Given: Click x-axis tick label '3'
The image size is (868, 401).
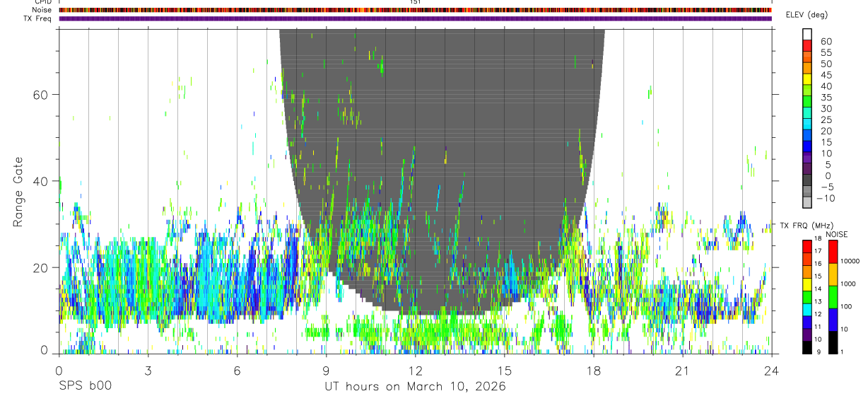Looking at the screenshot, I should click(x=148, y=370).
